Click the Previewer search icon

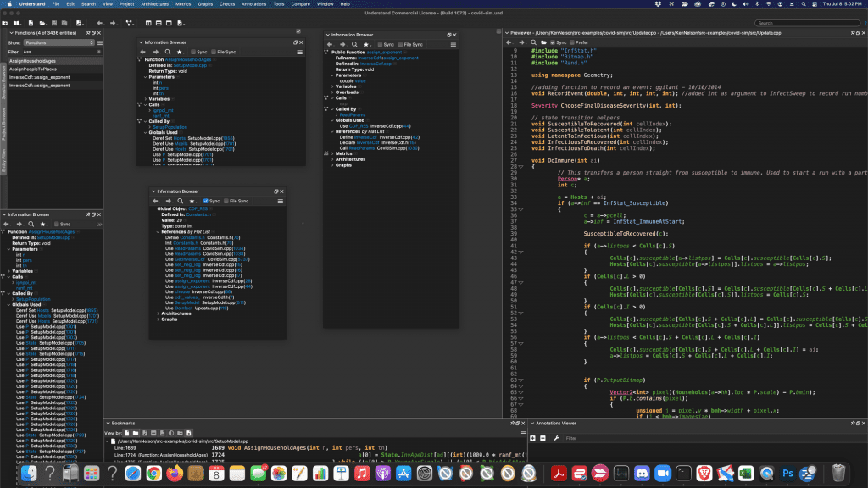click(x=534, y=42)
